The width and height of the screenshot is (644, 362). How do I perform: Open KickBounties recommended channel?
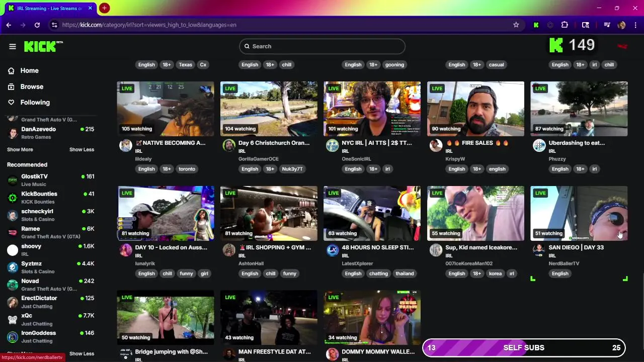click(x=50, y=198)
